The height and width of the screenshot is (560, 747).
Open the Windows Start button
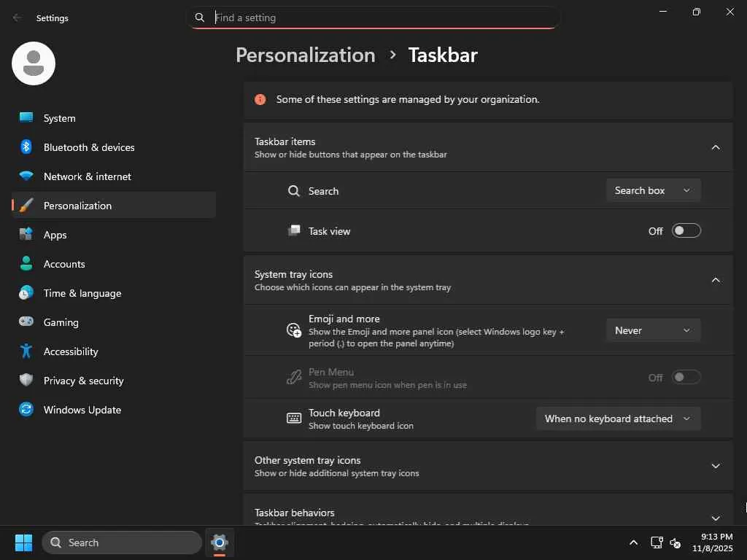coord(23,542)
